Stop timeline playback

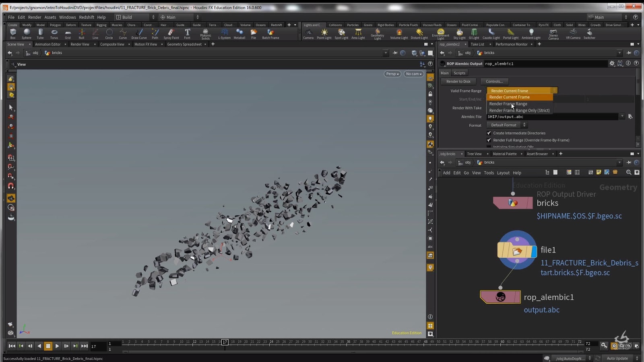48,346
